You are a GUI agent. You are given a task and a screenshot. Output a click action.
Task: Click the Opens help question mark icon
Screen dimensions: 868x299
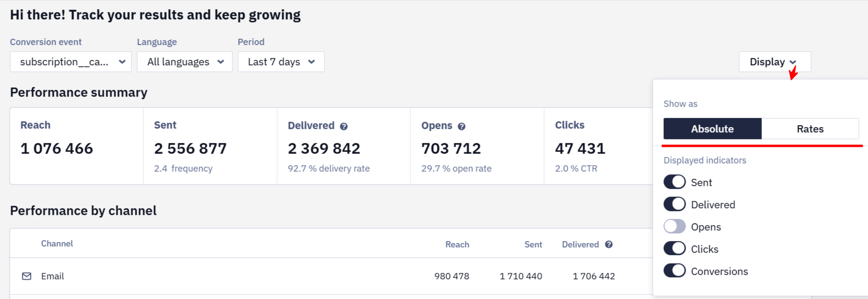pos(462,127)
